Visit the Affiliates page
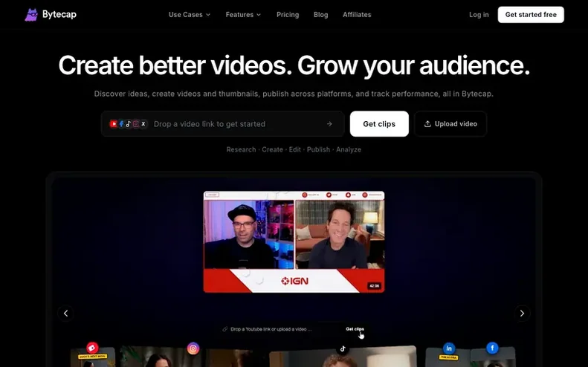The height and width of the screenshot is (367, 588). click(357, 15)
